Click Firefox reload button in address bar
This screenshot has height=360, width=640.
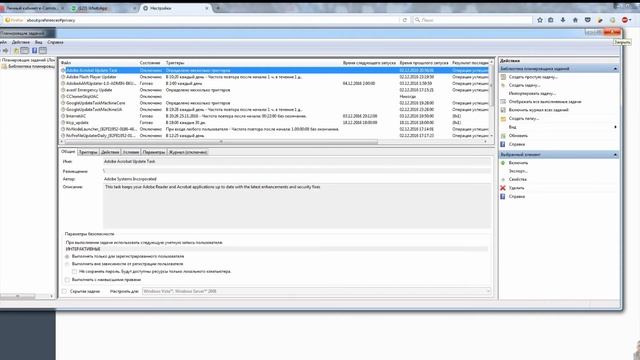[x=404, y=20]
